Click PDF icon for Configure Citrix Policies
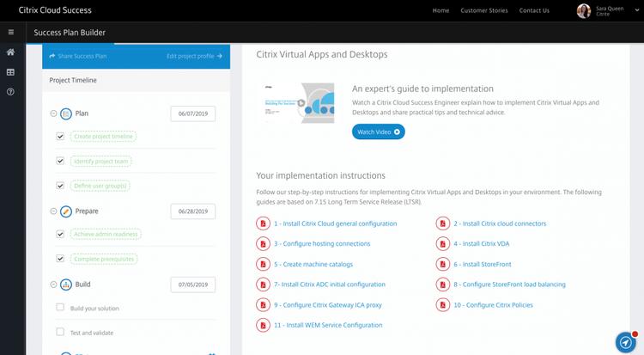This screenshot has width=644, height=355. tap(443, 305)
